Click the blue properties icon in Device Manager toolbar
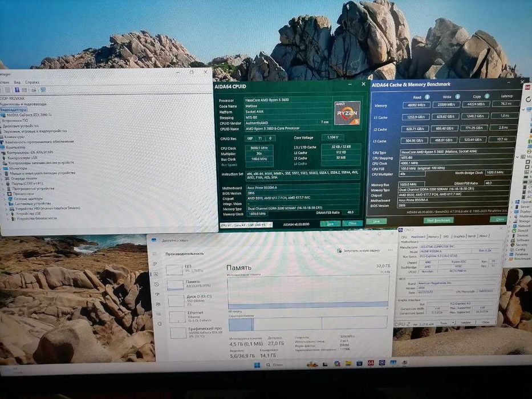 [x=17, y=90]
